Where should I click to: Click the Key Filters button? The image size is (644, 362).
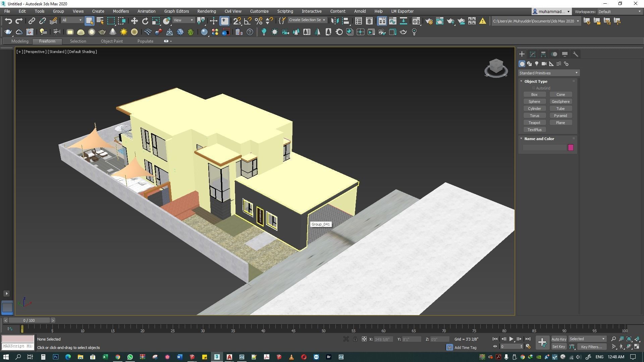point(591,347)
